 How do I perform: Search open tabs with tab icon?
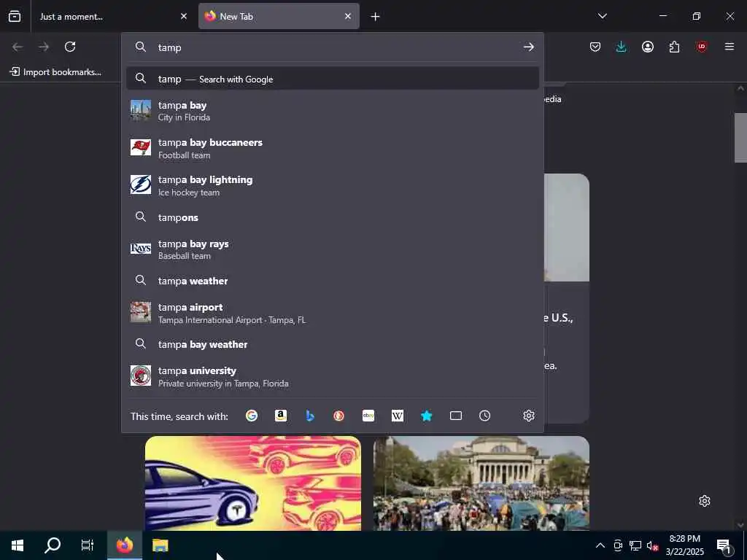455,416
